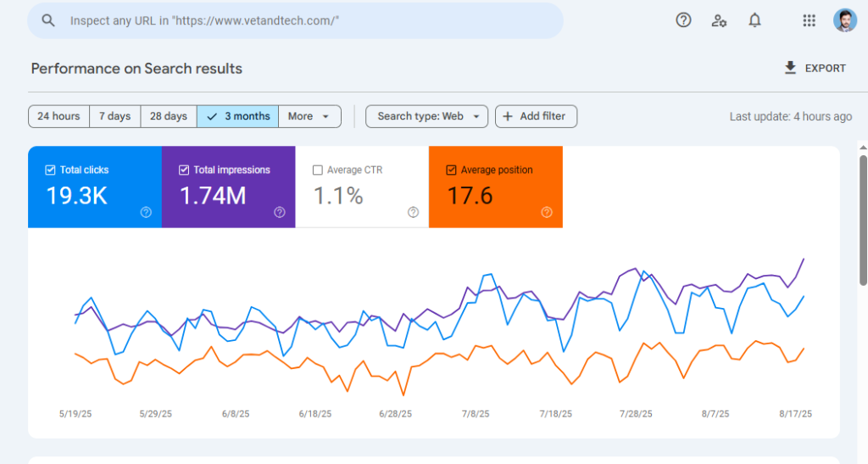Screen dimensions: 868x464
Task: Click the search magnifier icon
Action: click(48, 20)
